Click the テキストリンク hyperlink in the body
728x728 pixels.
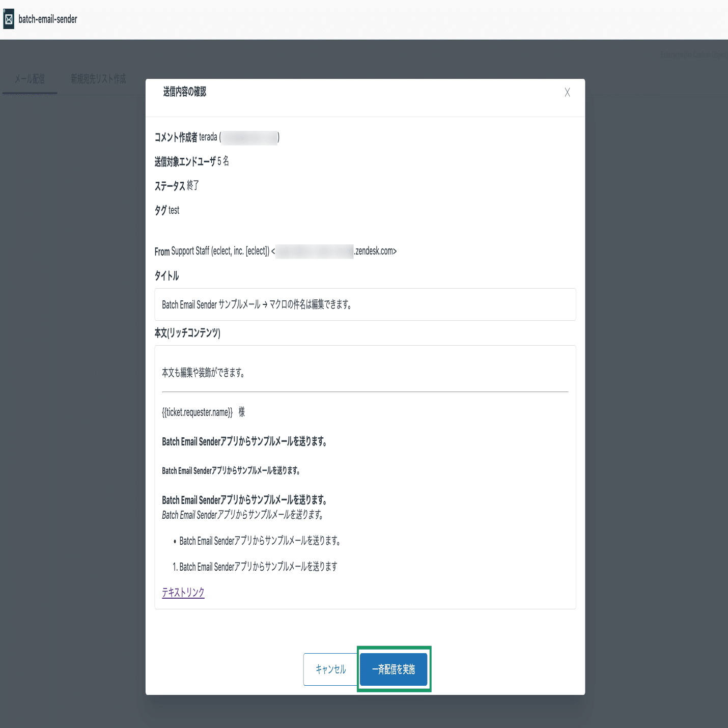coord(183,592)
